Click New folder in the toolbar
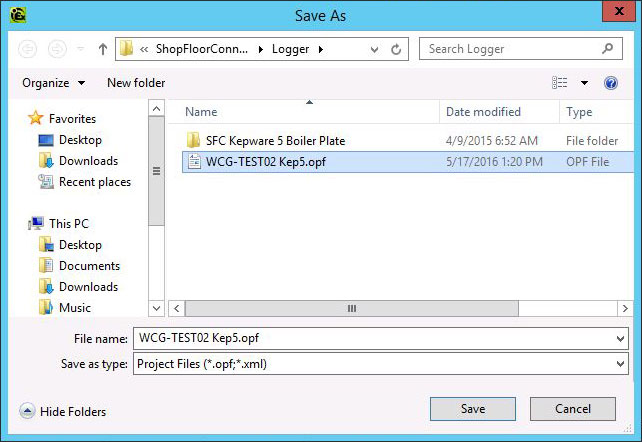The height and width of the screenshot is (442, 642). coord(136,83)
